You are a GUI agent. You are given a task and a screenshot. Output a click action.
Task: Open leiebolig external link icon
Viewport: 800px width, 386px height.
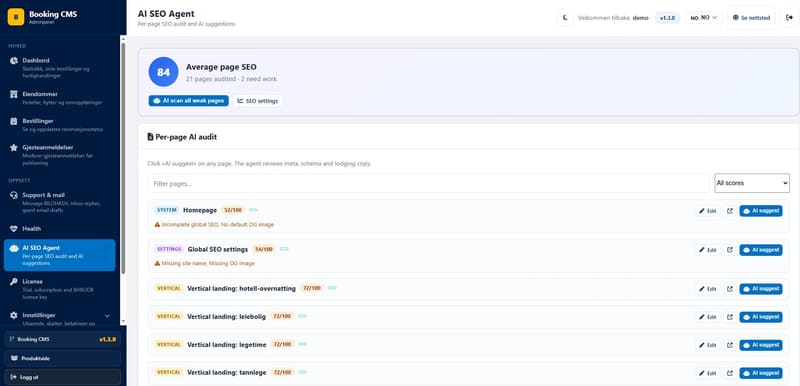click(730, 317)
